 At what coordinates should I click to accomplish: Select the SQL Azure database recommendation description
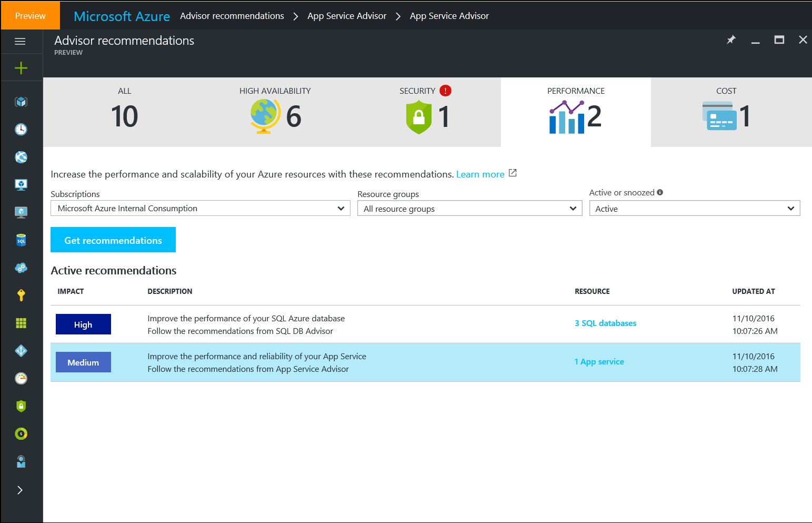click(246, 324)
